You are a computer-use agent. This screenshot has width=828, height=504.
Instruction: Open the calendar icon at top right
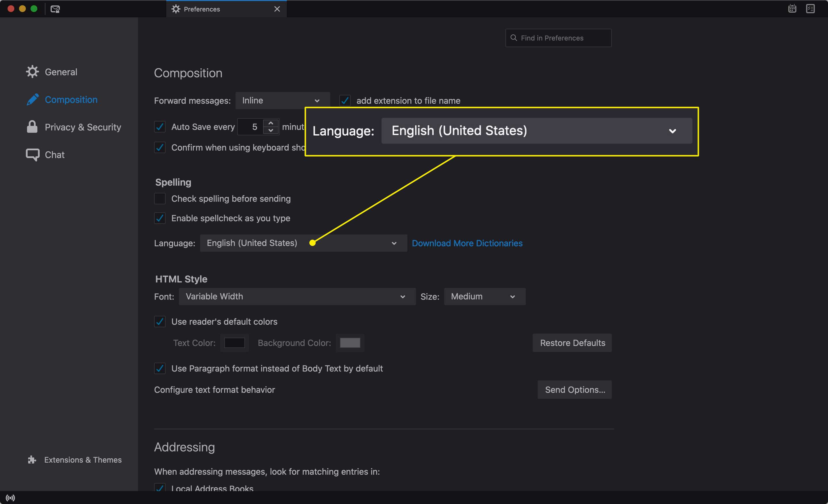[792, 9]
